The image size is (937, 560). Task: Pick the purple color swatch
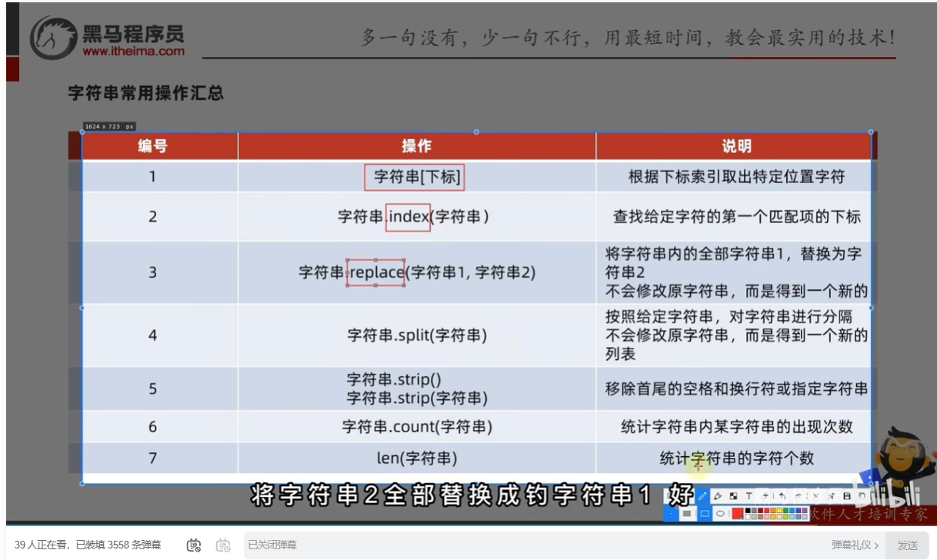tap(805, 510)
